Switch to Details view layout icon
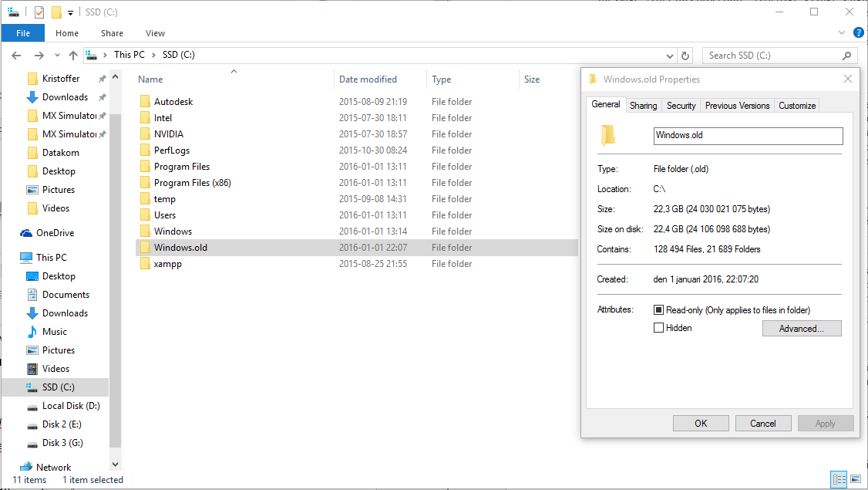Screen dimensions: 868x490 [x=839, y=479]
